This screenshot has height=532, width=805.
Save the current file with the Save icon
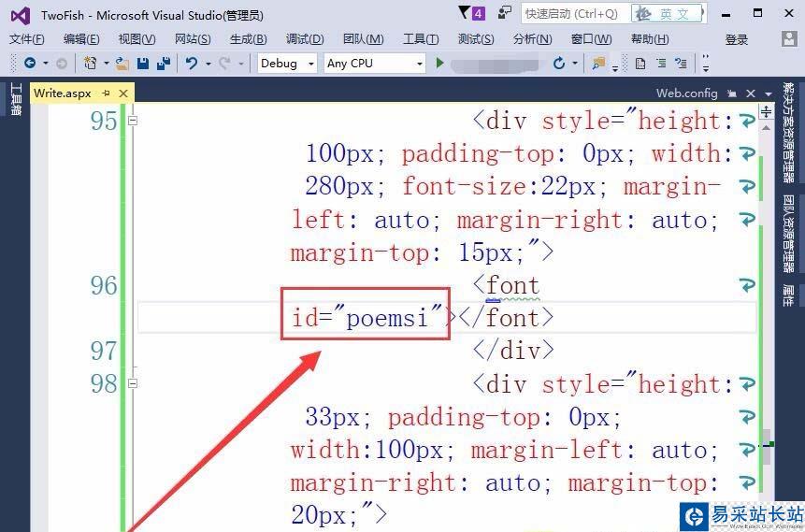(x=143, y=64)
